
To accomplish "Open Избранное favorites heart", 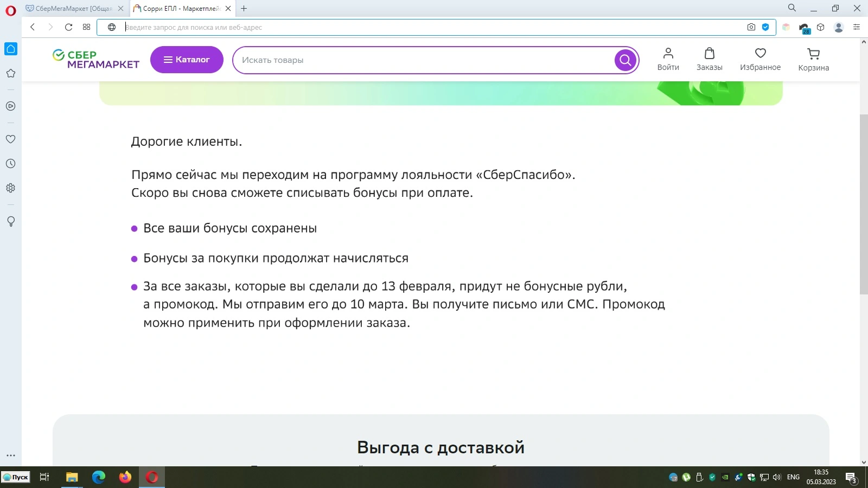I will click(x=760, y=60).
